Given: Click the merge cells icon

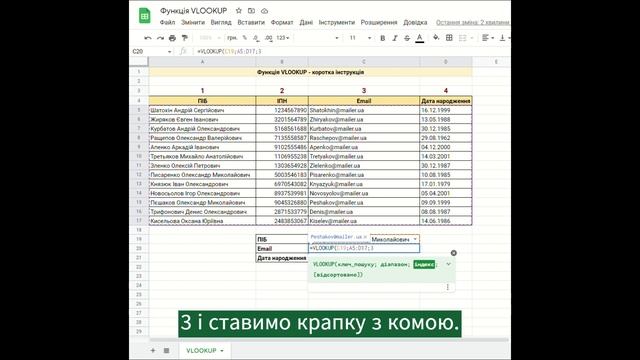Looking at the screenshot, I should [462, 38].
